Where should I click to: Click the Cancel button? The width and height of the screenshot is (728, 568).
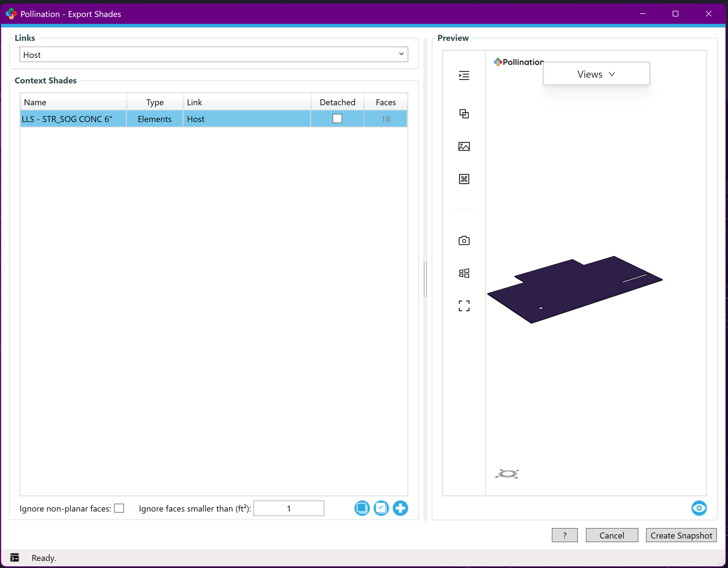(611, 535)
